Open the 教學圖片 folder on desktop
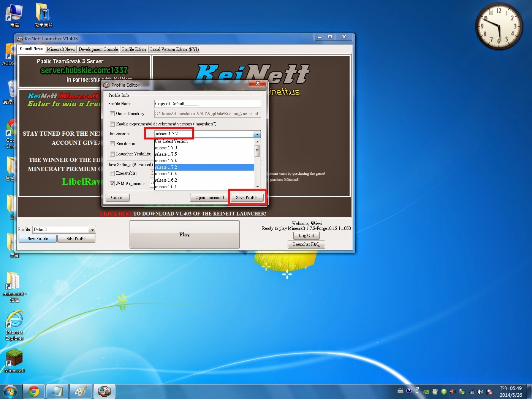Image resolution: width=532 pixels, height=399 pixels. [43, 15]
